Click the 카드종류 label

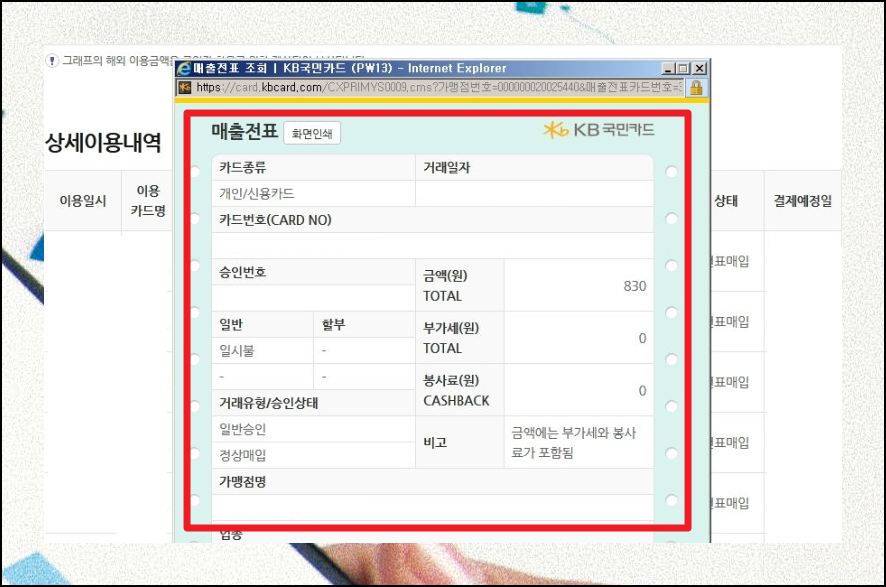coord(242,167)
